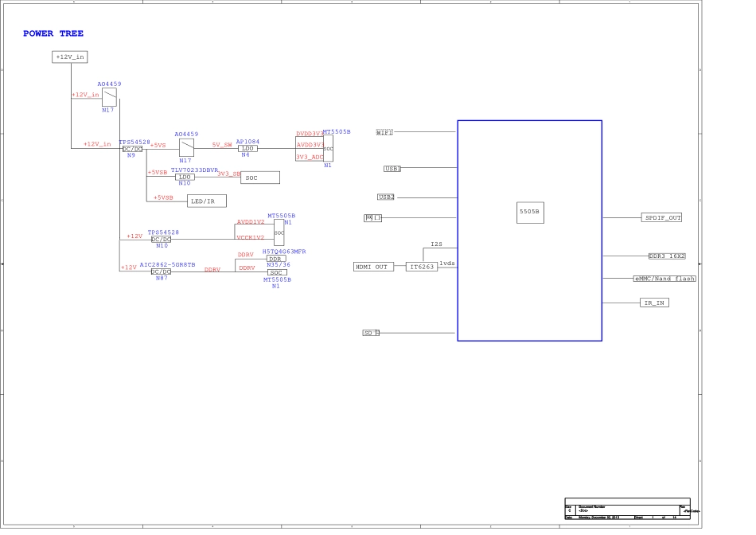Click the TLV70233DBVR LDO block
The width and height of the screenshot is (756, 535).
coord(185,177)
